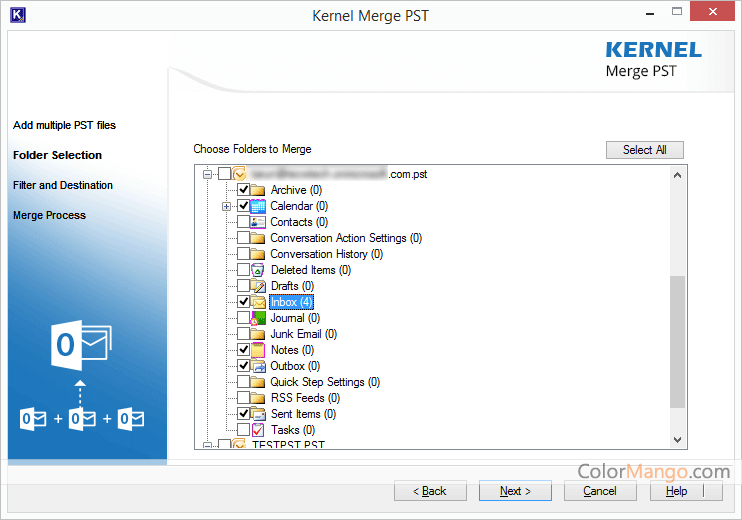Enable the Junk Email checkbox
The width and height of the screenshot is (742, 520).
click(x=243, y=334)
